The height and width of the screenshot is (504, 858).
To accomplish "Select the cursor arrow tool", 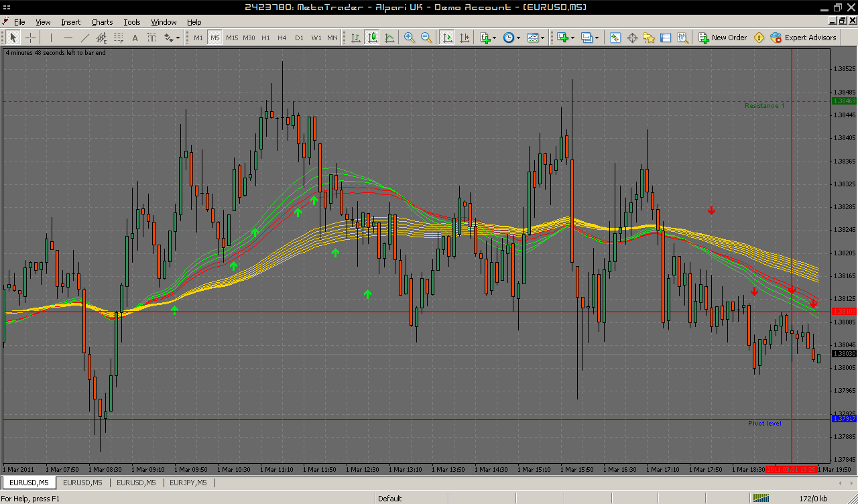I will [13, 38].
